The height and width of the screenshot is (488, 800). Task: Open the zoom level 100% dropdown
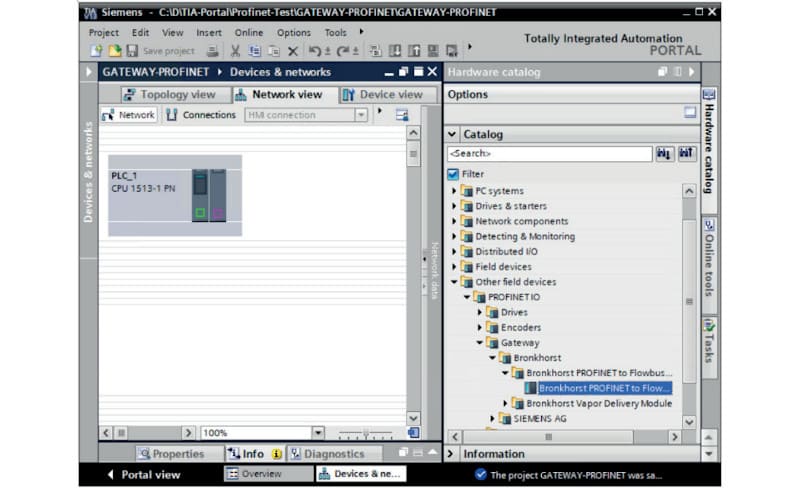pos(318,433)
